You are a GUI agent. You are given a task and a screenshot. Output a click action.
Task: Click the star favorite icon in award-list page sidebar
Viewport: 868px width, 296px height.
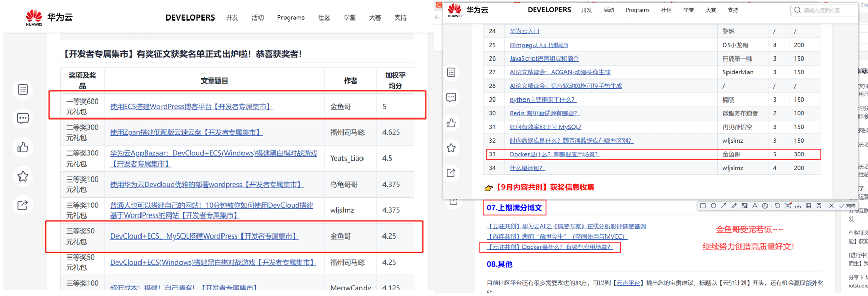coord(23,176)
